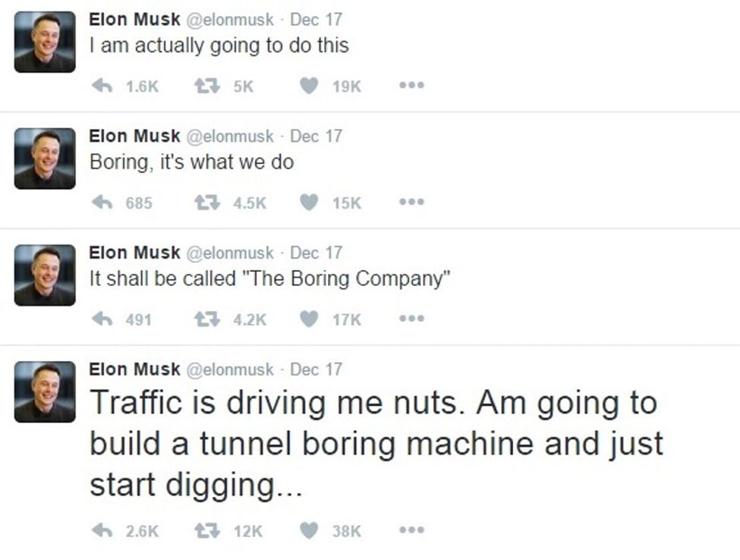The image size is (740, 560).
Task: Like the "I am actually going to do this" tweet
Action: click(308, 87)
